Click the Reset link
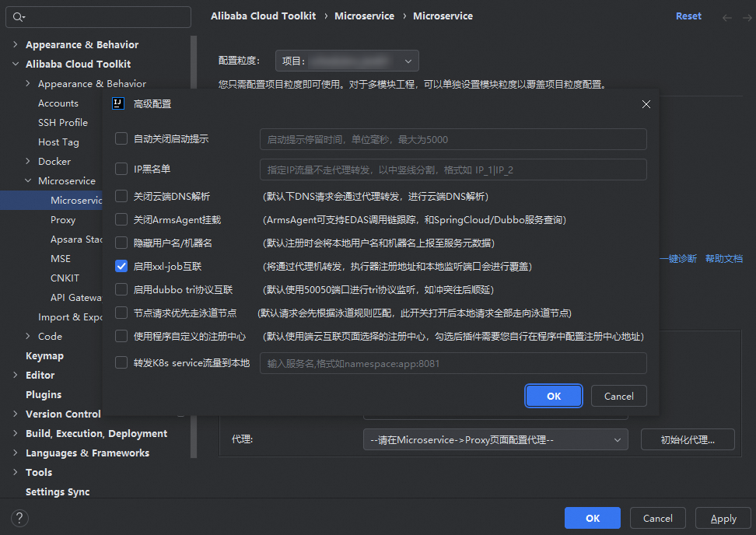The height and width of the screenshot is (535, 756). [x=688, y=16]
